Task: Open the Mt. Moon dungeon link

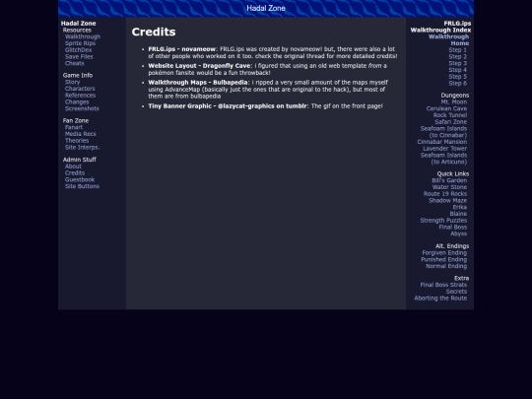Action: pyautogui.click(x=454, y=101)
